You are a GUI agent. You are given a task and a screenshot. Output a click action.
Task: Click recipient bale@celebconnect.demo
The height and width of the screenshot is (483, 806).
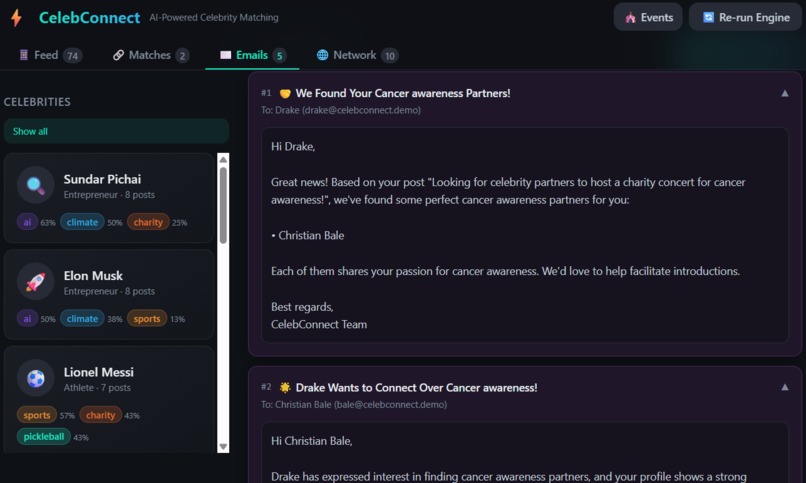[x=391, y=404]
